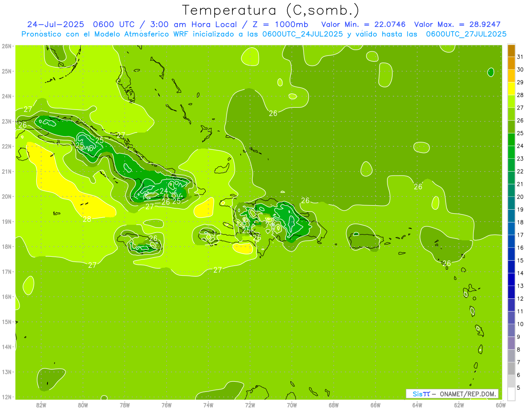Click the 24N latitude axis label
Image resolution: width=532 pixels, height=411 pixels.
[7, 96]
